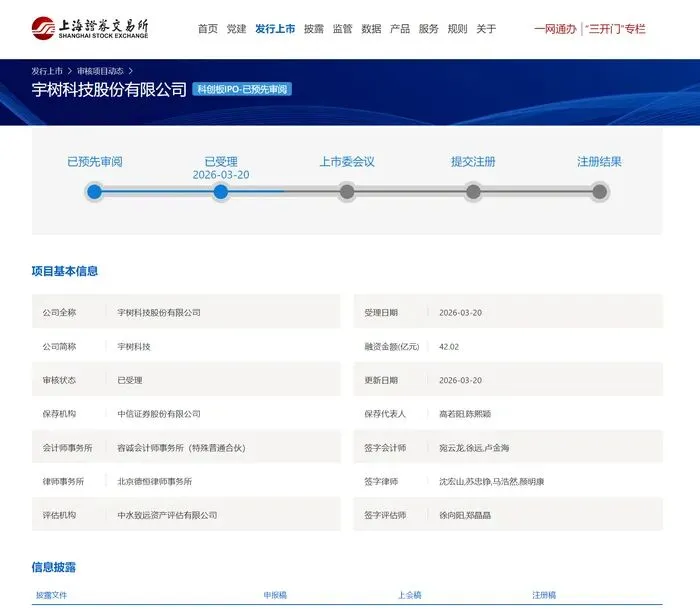Go to 一网通办 link
This screenshot has width=700, height=610.
point(555,29)
